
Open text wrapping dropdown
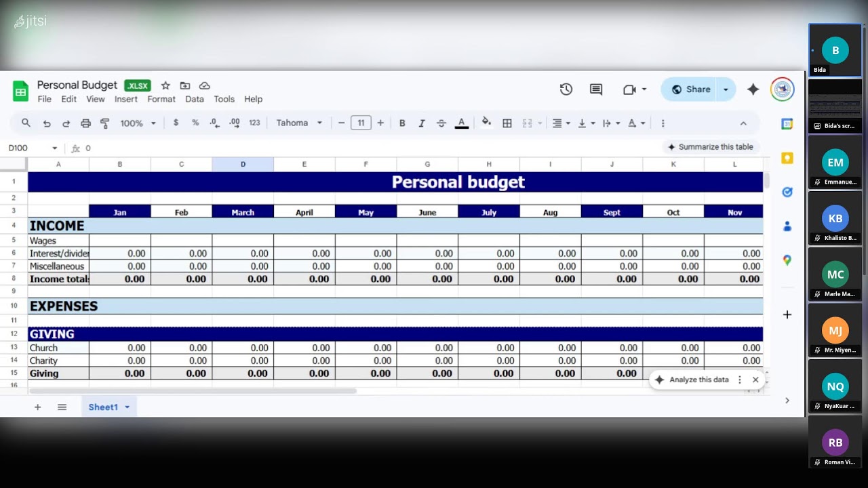(611, 123)
